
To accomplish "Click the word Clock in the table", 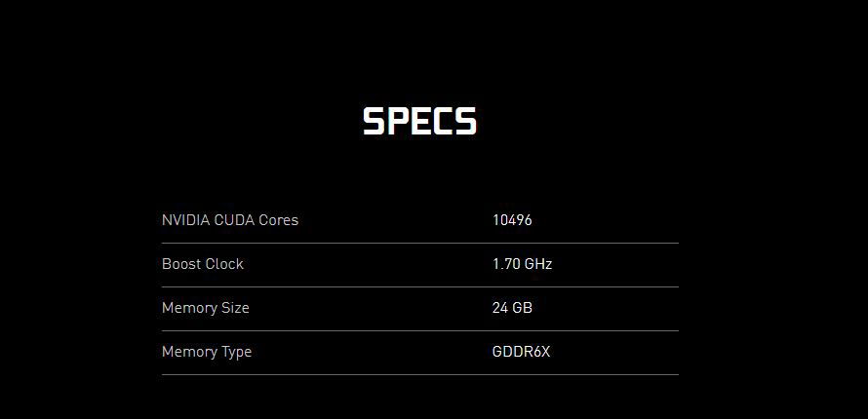I will 224,264.
